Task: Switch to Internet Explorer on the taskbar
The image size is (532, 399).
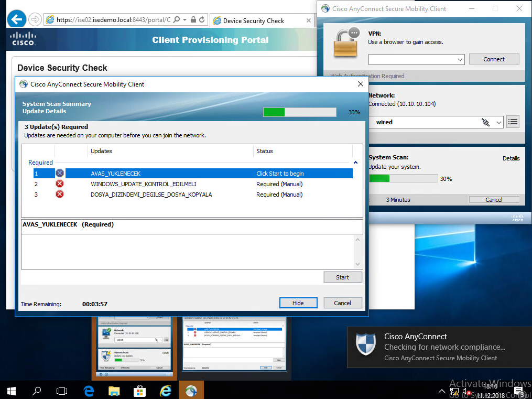Action: pyautogui.click(x=166, y=391)
